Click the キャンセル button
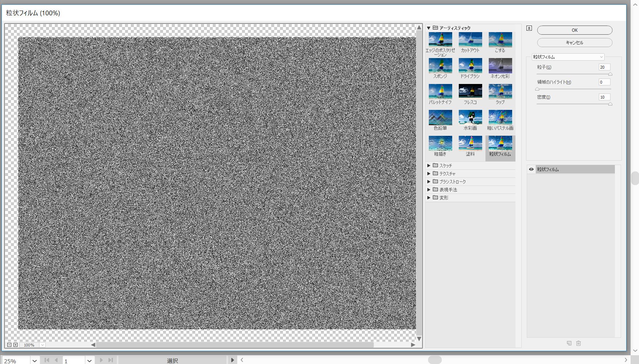Viewport: 639px width, 364px height. [x=574, y=43]
